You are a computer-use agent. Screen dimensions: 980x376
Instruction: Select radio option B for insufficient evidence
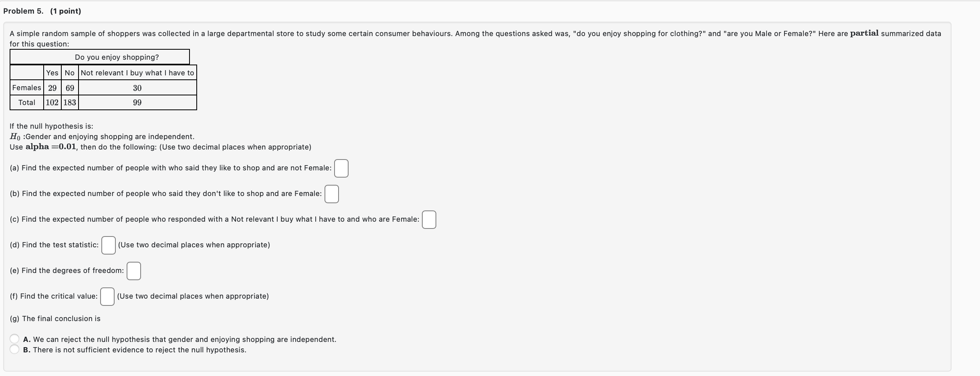(x=14, y=349)
